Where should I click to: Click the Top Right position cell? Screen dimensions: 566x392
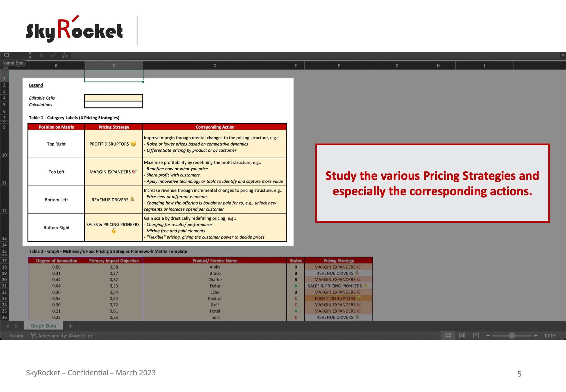tap(56, 144)
